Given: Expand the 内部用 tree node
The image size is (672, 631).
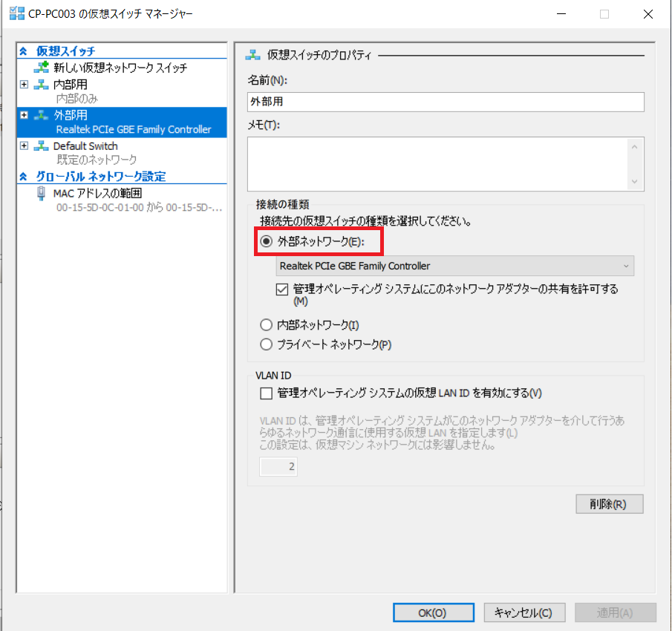Looking at the screenshot, I should click(x=25, y=85).
